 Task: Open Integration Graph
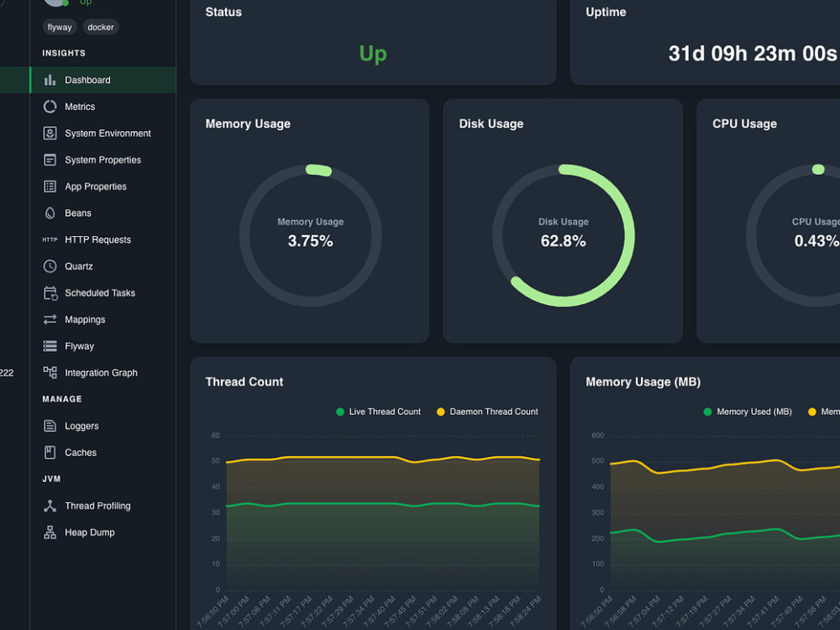pyautogui.click(x=102, y=372)
